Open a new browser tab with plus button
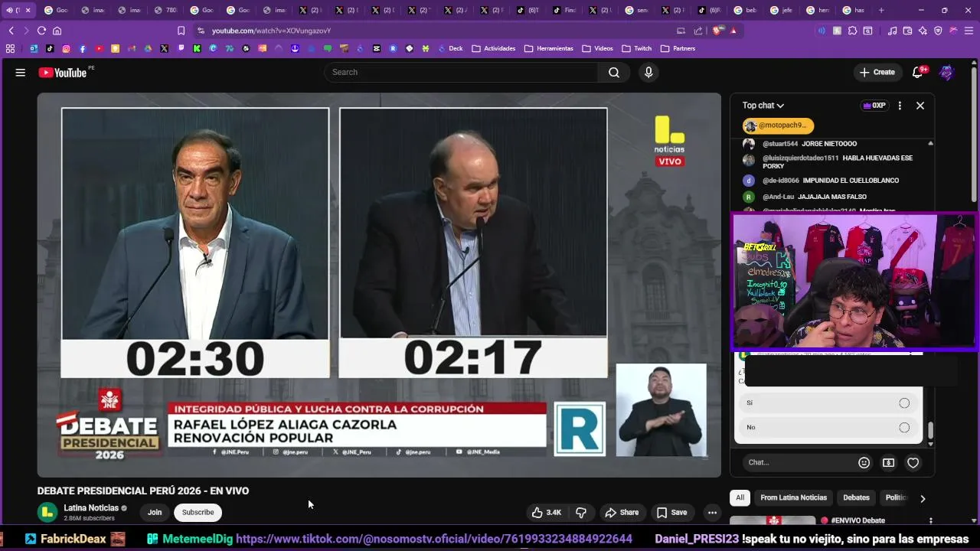Viewport: 980px width, 551px height. 881,10
